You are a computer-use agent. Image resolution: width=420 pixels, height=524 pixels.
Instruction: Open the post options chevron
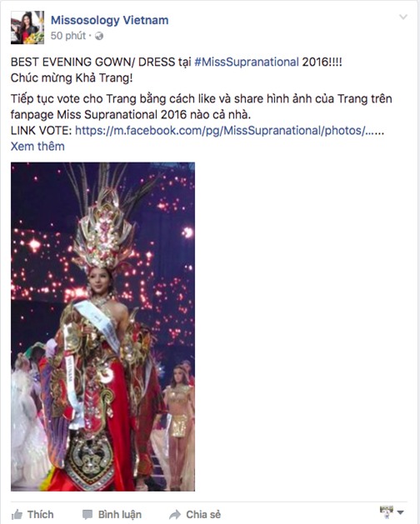coord(403,17)
